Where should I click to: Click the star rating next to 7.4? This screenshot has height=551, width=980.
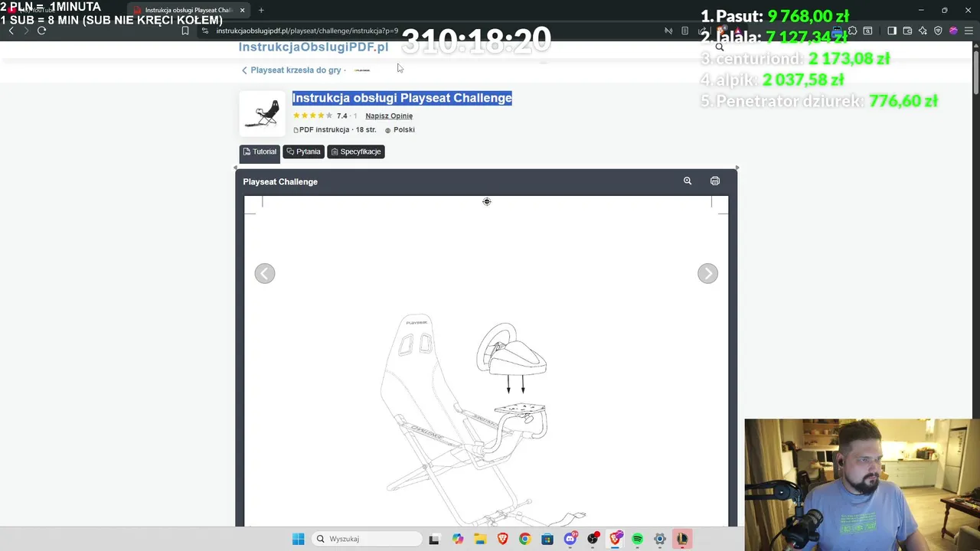point(312,116)
